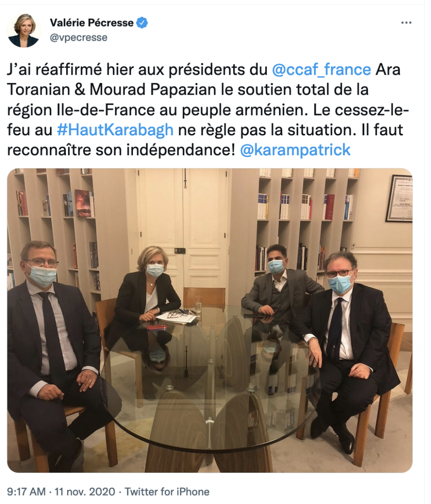Select the 9:17 AM time stamp
Image resolution: width=431 pixels, height=504 pixels.
tap(26, 492)
